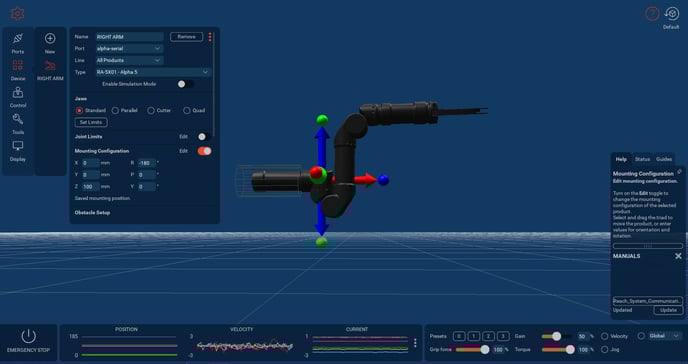
Task: Open the Display monitor icon
Action: [x=18, y=146]
